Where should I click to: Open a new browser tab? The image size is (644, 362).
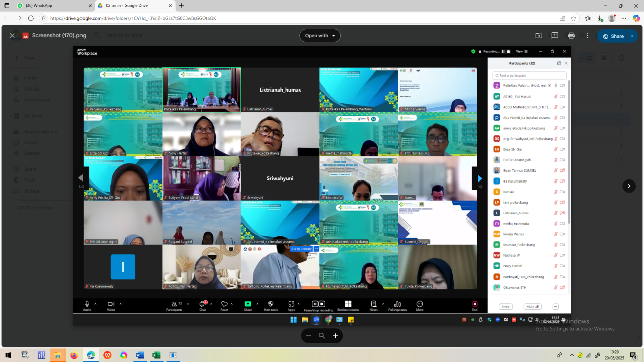(182, 6)
